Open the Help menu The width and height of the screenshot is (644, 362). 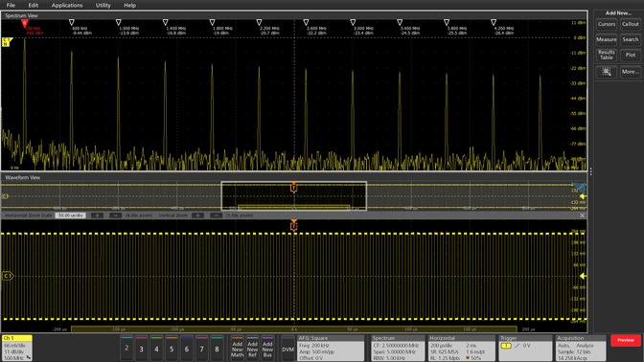tap(129, 5)
